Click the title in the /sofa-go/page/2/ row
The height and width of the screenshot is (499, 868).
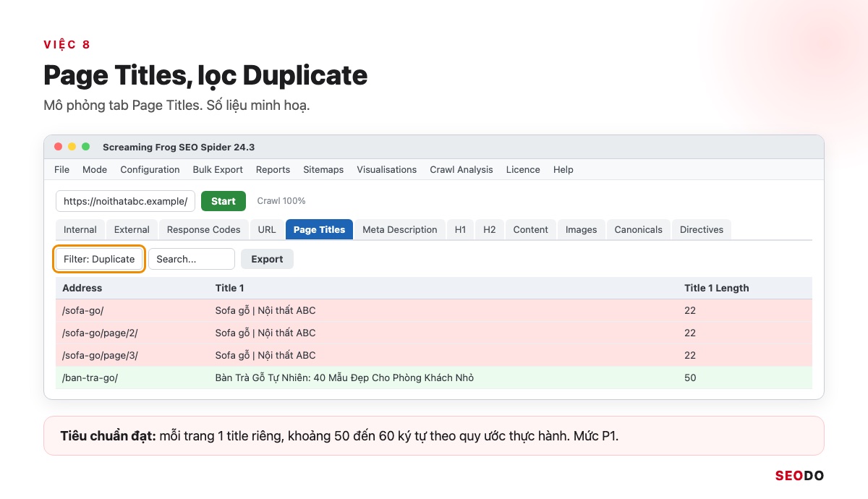tap(265, 333)
